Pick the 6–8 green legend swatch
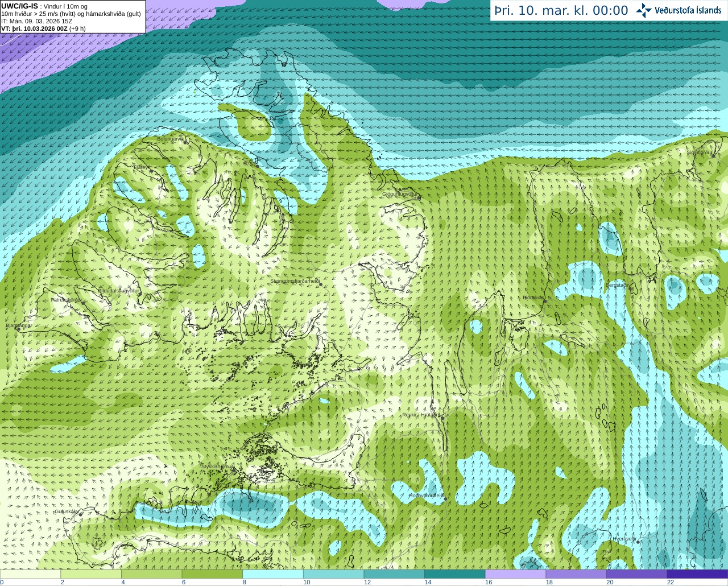 (212, 575)
